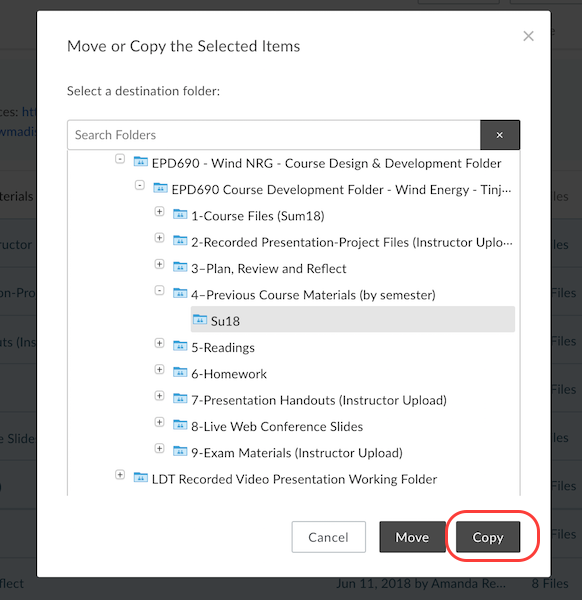This screenshot has width=582, height=600.
Task: Click the Su18 folder icon
Action: (x=200, y=320)
